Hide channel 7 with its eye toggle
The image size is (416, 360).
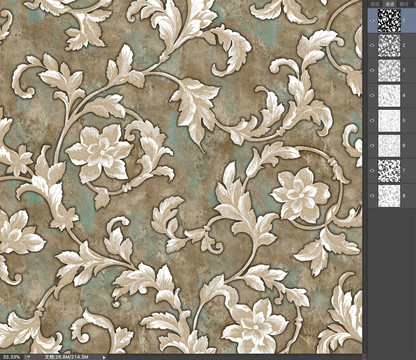pyautogui.click(x=372, y=170)
